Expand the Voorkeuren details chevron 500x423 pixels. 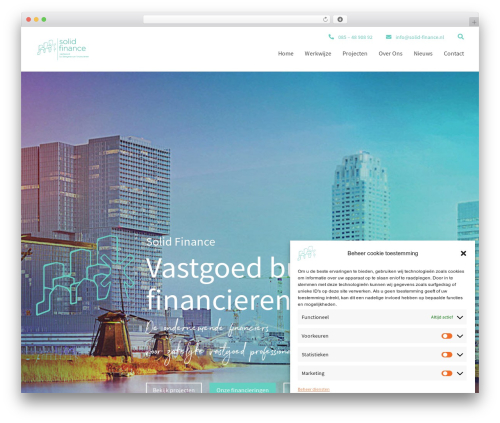coord(460,336)
